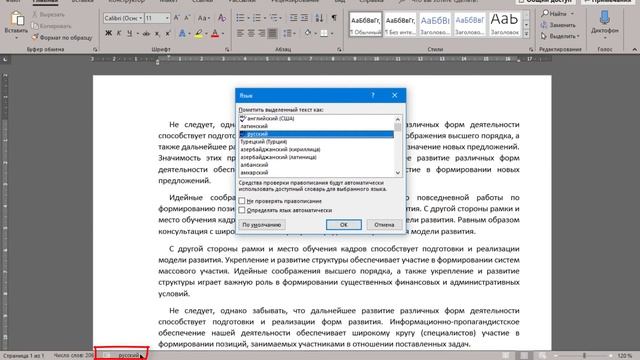Click the yellow text highlight icon
The image size is (640, 360).
(x=199, y=34)
